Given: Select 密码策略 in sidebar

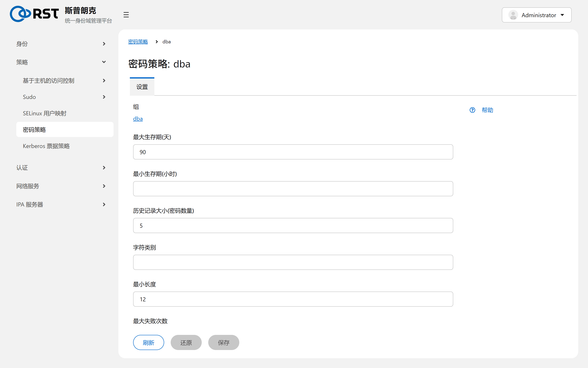Looking at the screenshot, I should coord(65,129).
